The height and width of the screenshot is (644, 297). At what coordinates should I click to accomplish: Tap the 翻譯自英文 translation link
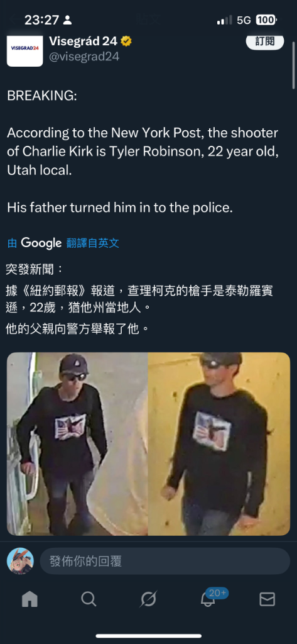pyautogui.click(x=93, y=243)
